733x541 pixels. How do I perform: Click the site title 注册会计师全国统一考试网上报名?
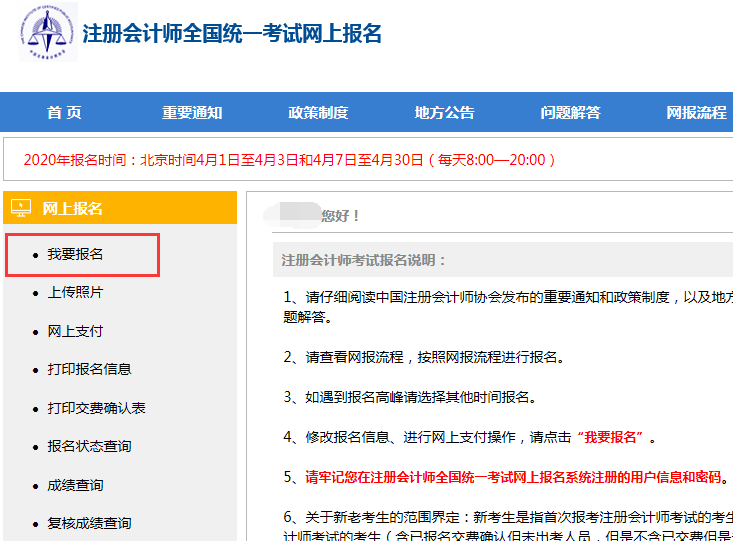232,33
